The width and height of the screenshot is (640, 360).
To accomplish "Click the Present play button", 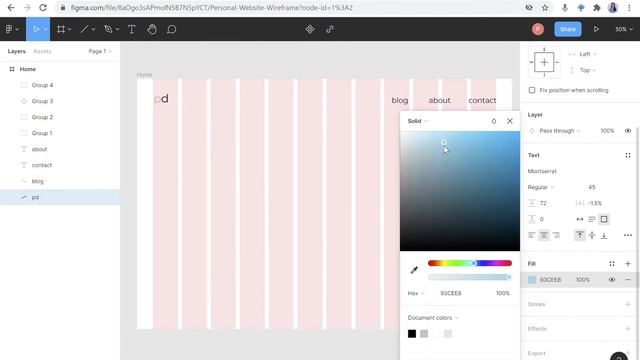I will [x=596, y=29].
